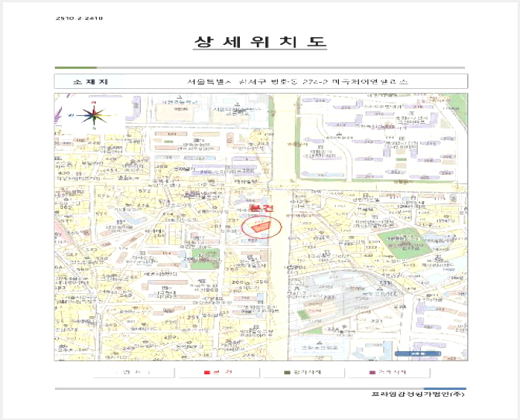Click the compass rose on the map
The width and height of the screenshot is (520, 420).
click(94, 115)
